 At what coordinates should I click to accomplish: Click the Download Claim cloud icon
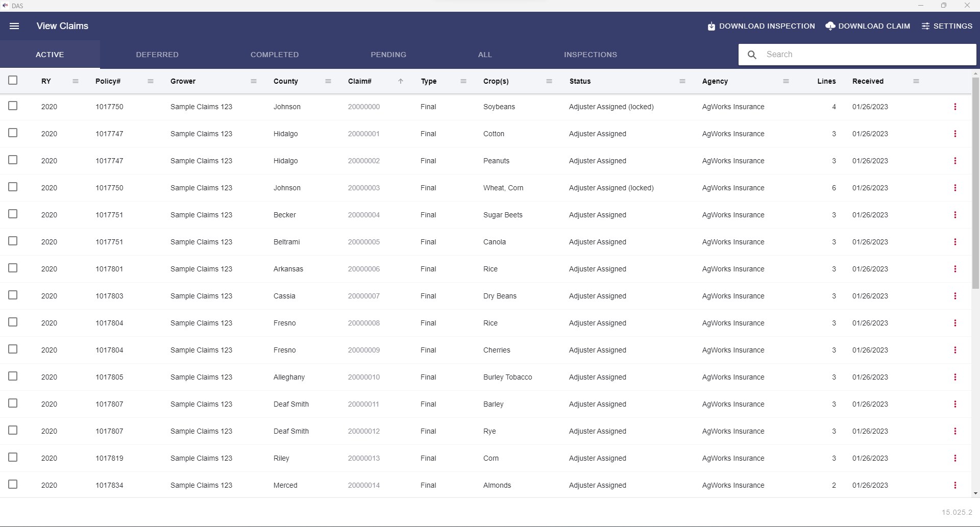point(830,26)
